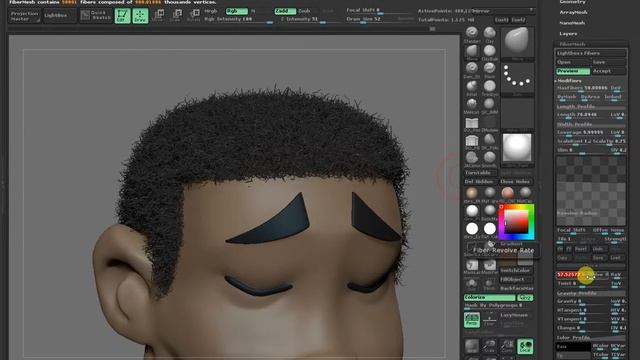This screenshot has width=640, height=360.
Task: Select the Matcap brush icon
Action: coord(472,106)
